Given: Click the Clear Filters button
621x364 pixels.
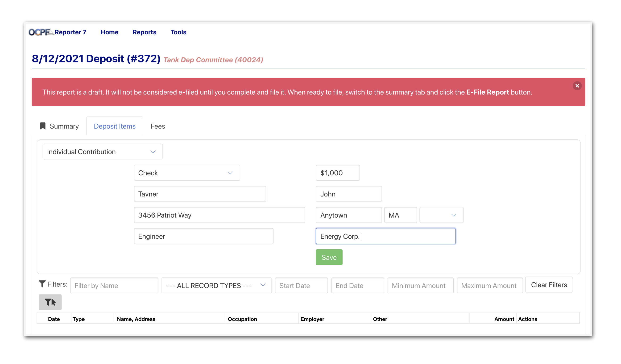Looking at the screenshot, I should (x=549, y=285).
